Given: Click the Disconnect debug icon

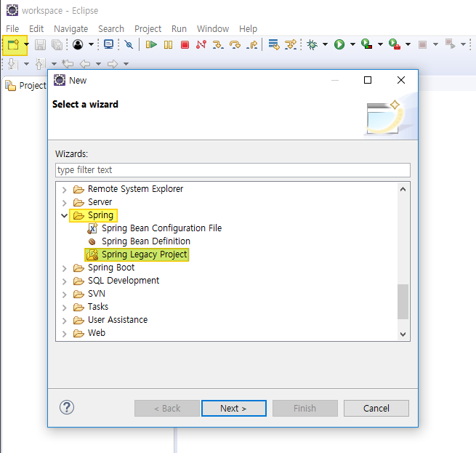Looking at the screenshot, I should 201,45.
